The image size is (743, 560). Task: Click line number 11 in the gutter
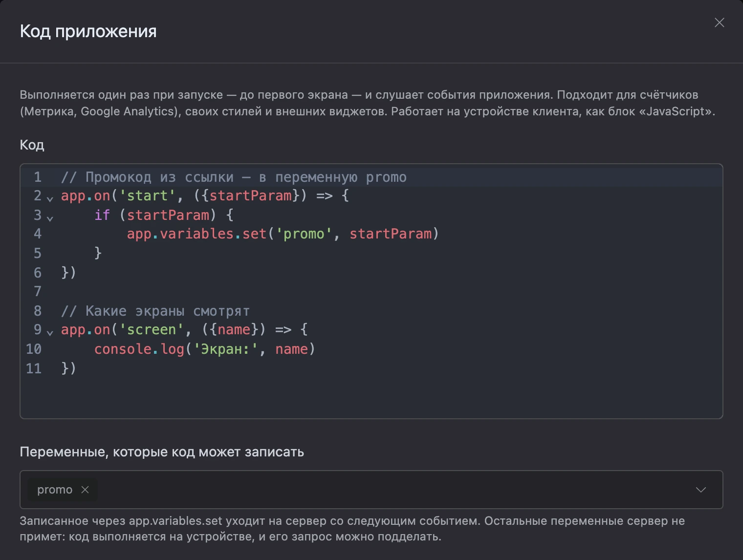point(34,368)
